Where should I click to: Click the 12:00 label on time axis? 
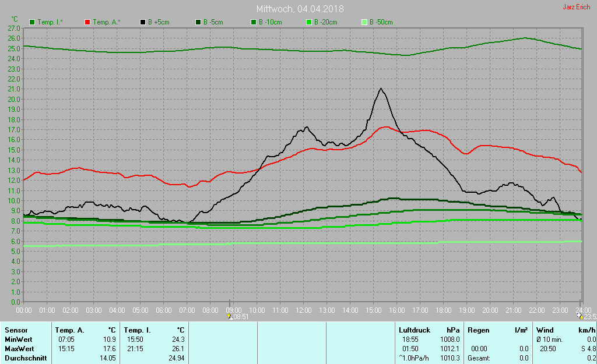click(303, 310)
